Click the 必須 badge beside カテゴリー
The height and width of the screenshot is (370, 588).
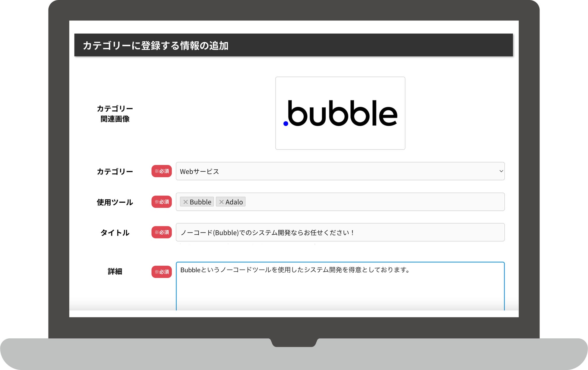pos(162,171)
